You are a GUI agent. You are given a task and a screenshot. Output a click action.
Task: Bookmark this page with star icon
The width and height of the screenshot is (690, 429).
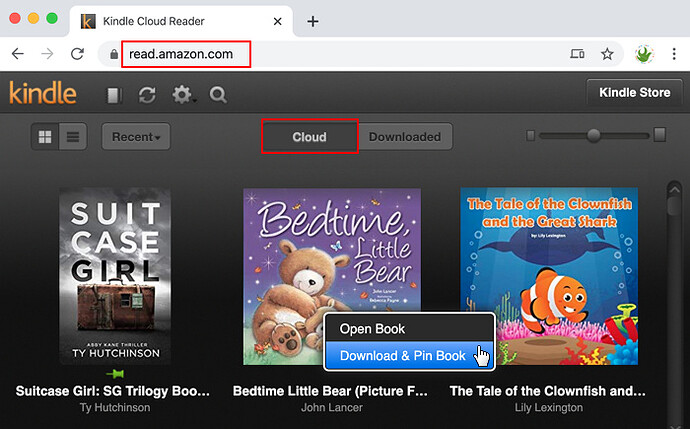(x=607, y=54)
